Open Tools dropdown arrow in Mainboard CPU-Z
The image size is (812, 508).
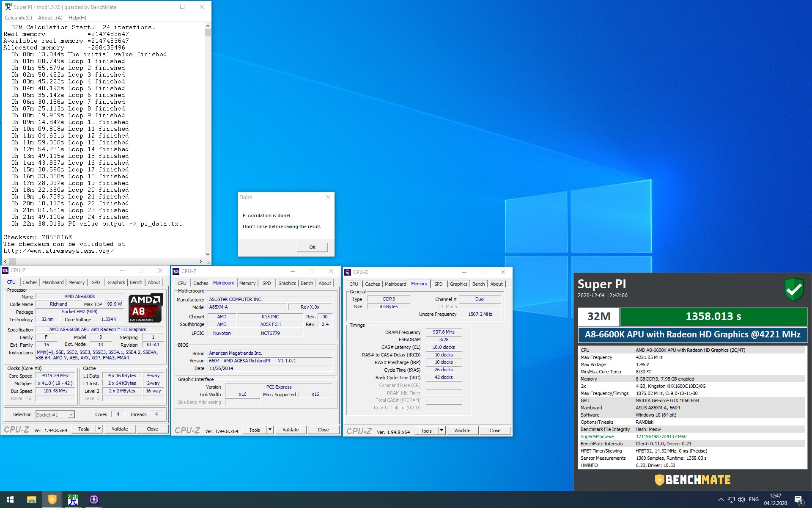click(270, 430)
